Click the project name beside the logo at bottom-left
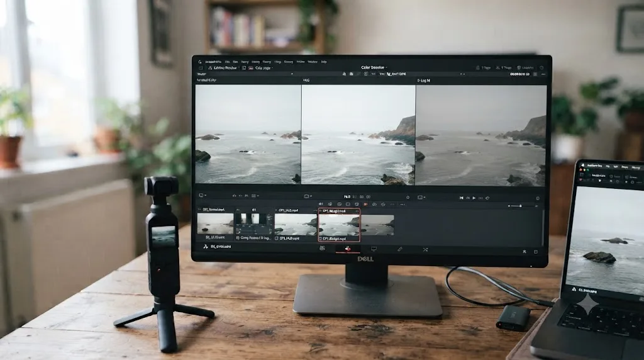The image size is (644, 360). click(x=221, y=247)
